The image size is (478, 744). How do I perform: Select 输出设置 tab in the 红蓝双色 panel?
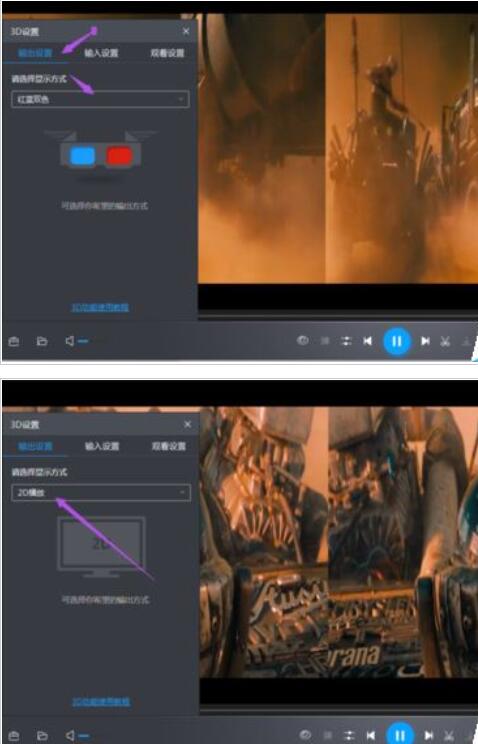pyautogui.click(x=35, y=53)
